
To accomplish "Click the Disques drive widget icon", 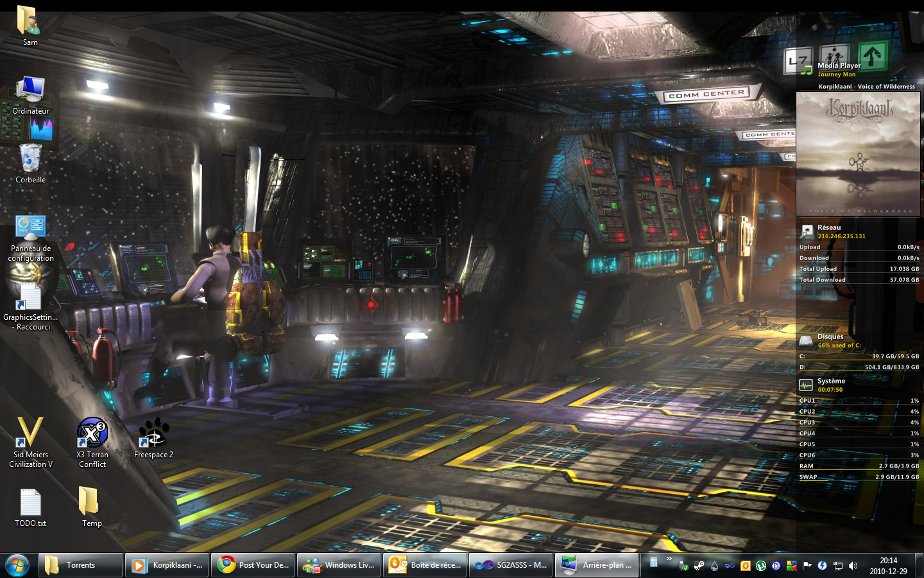I will click(807, 340).
